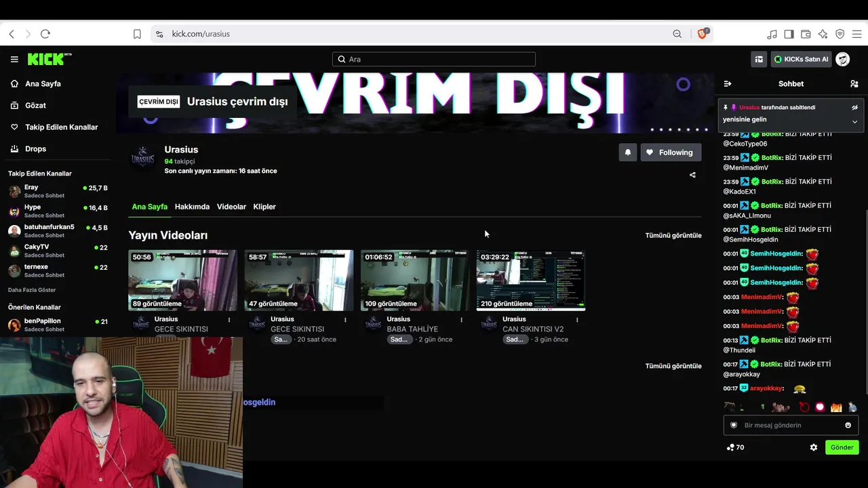Image resolution: width=868 pixels, height=488 pixels.
Task: Click the zoom magnifier in address bar
Action: pos(677,34)
